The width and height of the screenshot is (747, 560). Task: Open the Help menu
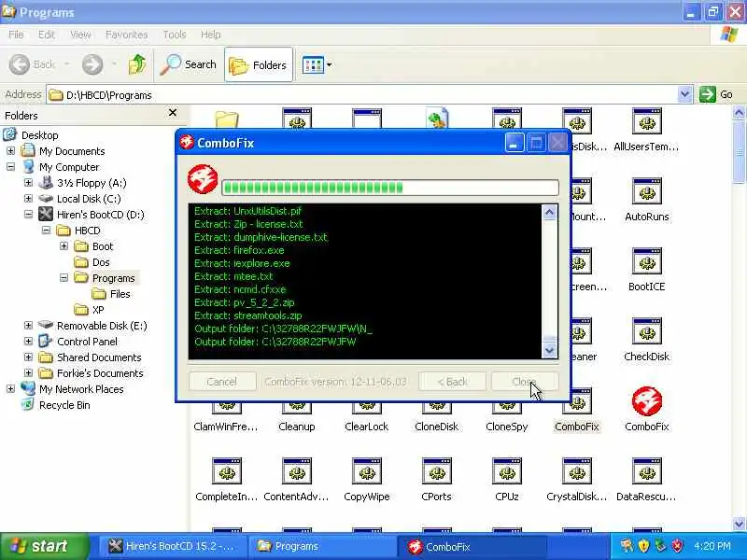(211, 35)
